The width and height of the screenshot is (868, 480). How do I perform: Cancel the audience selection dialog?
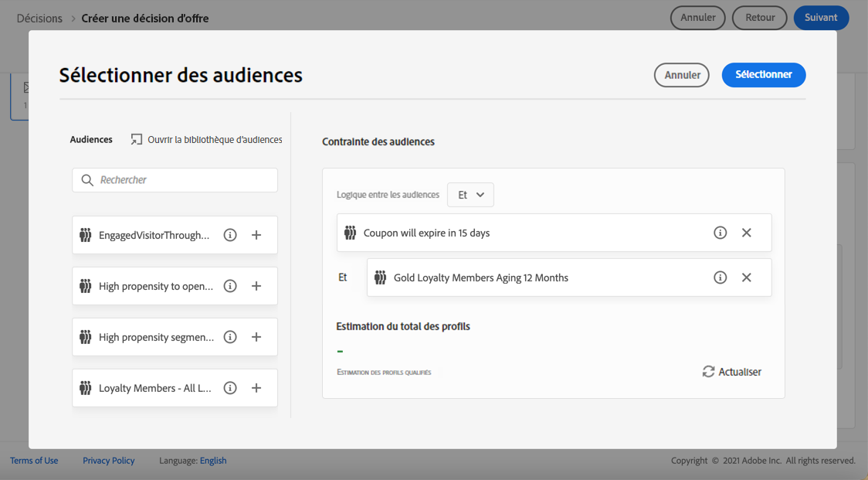tap(681, 75)
